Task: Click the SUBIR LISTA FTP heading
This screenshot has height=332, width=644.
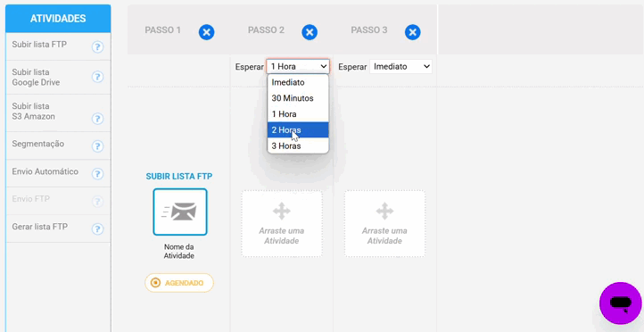Action: (179, 177)
